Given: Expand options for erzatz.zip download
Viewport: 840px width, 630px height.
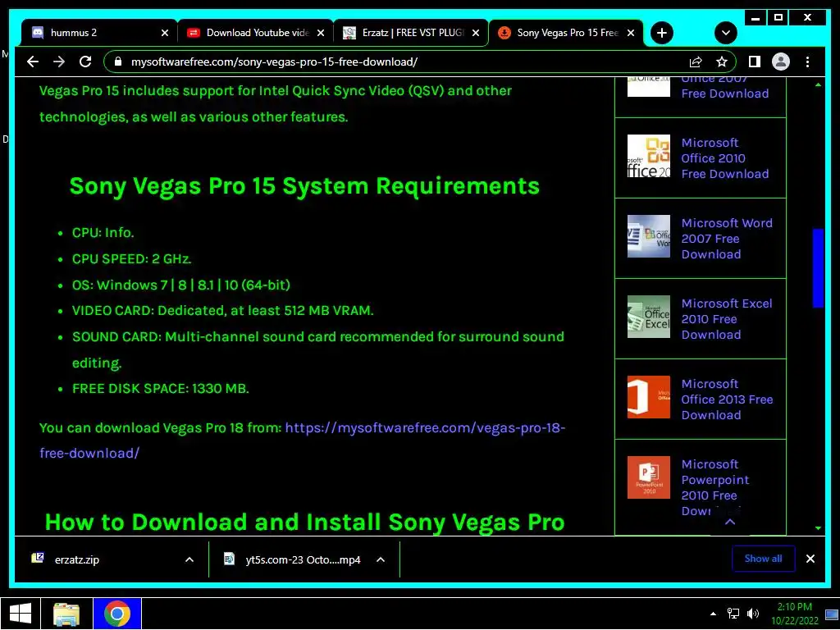Looking at the screenshot, I should click(x=189, y=559).
